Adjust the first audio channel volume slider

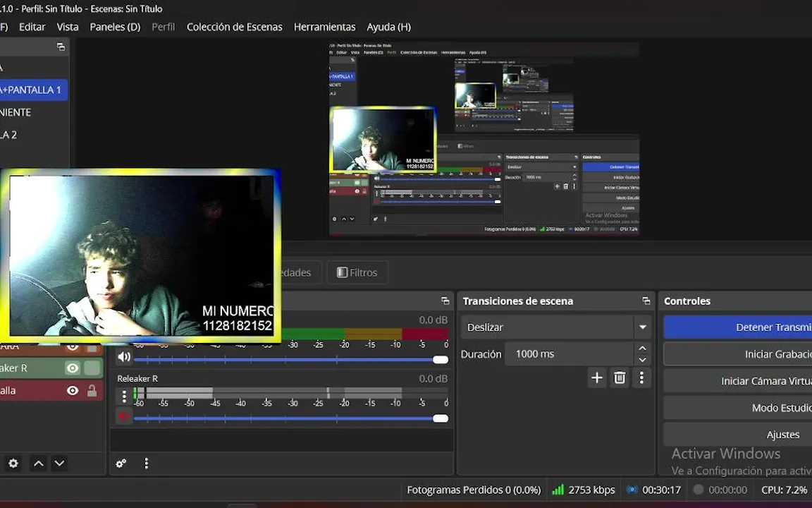tap(291, 360)
